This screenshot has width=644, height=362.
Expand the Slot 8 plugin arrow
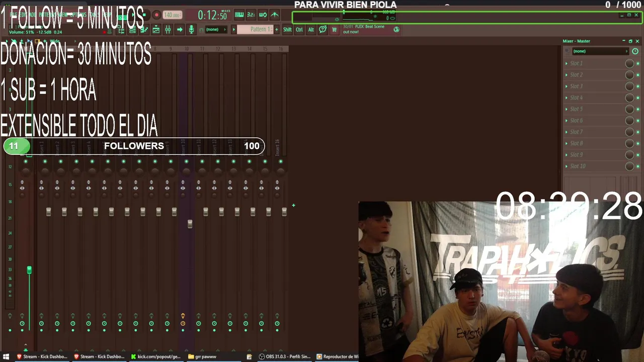point(567,143)
